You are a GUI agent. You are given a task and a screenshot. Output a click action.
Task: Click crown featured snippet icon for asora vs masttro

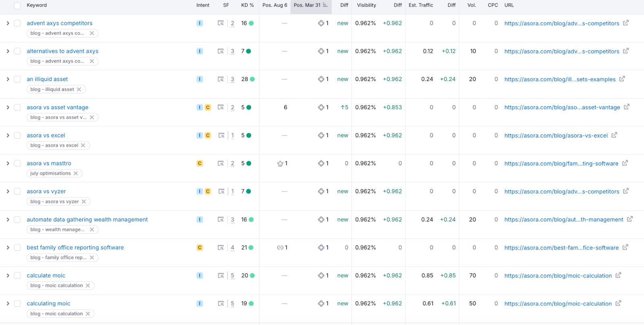(x=280, y=163)
